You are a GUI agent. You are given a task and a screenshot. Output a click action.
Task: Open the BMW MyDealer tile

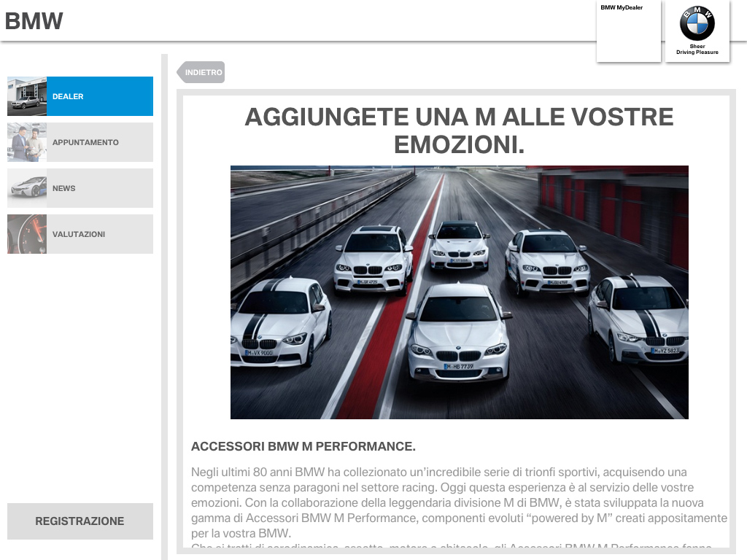coord(628,31)
